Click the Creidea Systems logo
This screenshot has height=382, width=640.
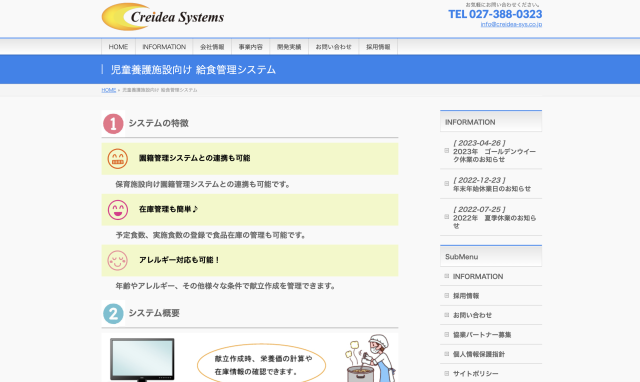click(x=163, y=17)
